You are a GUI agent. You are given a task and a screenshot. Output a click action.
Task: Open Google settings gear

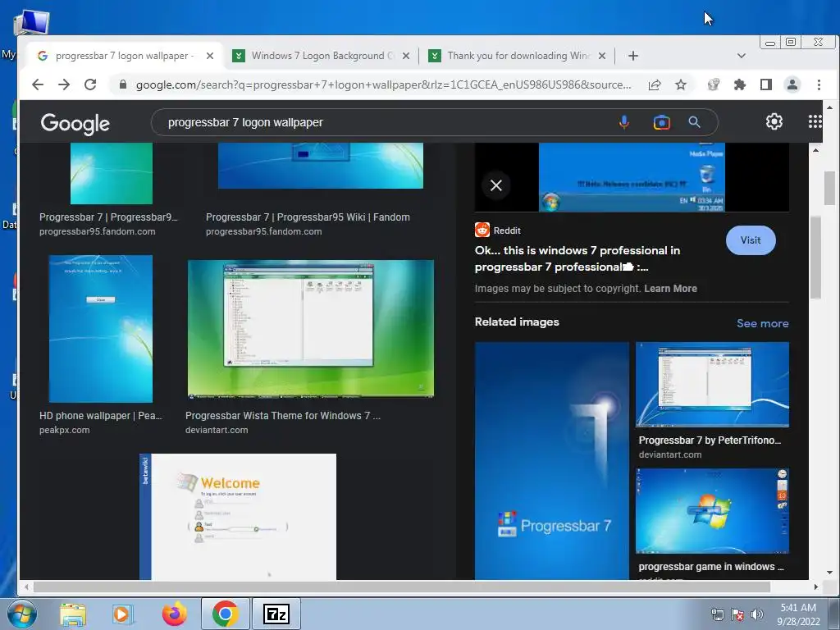774,121
